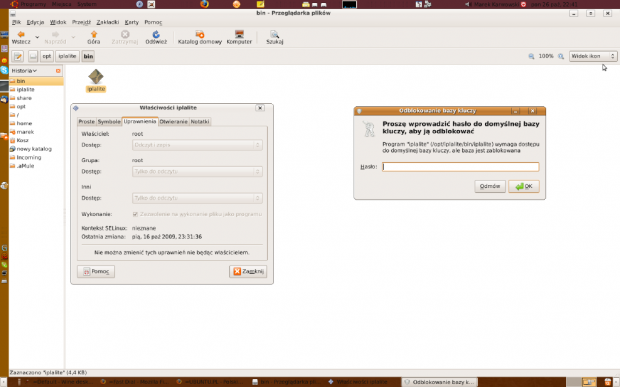Toggle the Wykonanie execute permission checkbox
The width and height of the screenshot is (620, 387).
(x=135, y=214)
